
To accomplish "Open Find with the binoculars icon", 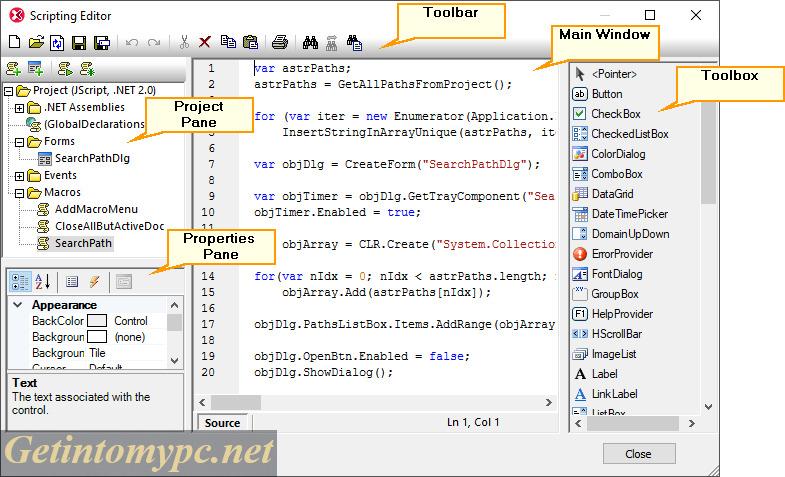I will point(310,43).
